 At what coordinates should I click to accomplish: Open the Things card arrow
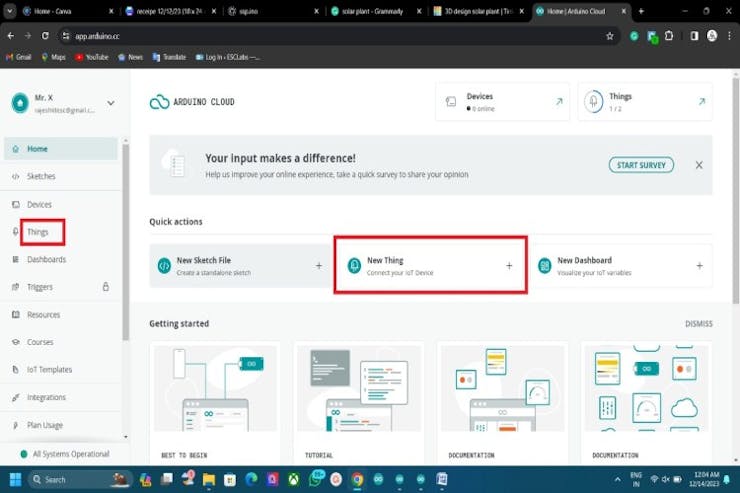pos(702,101)
